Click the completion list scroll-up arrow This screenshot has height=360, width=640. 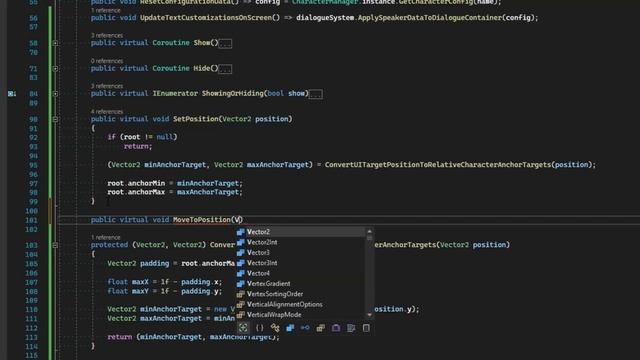(x=369, y=231)
